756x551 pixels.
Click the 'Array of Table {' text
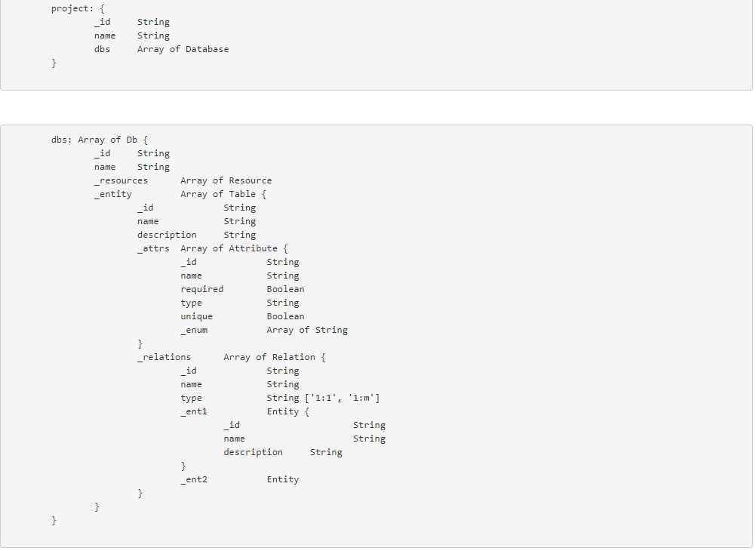223,194
